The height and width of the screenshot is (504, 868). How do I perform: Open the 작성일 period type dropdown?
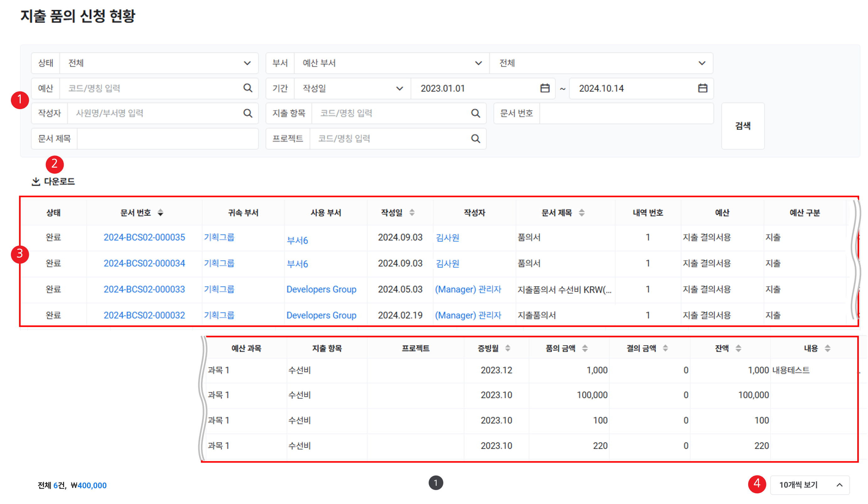399,88
